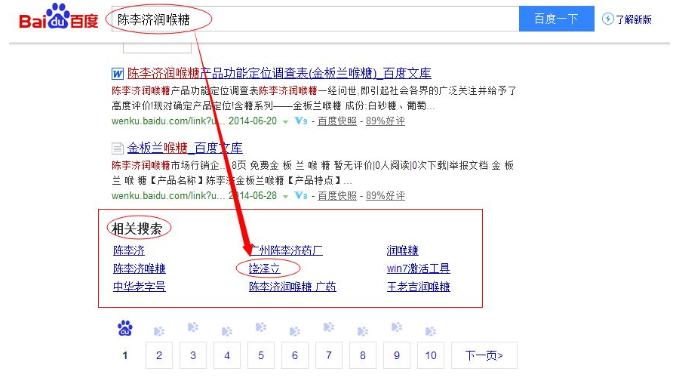Click the V3 badge of 2014-06-28 result
The width and height of the screenshot is (676, 378).
300,196
